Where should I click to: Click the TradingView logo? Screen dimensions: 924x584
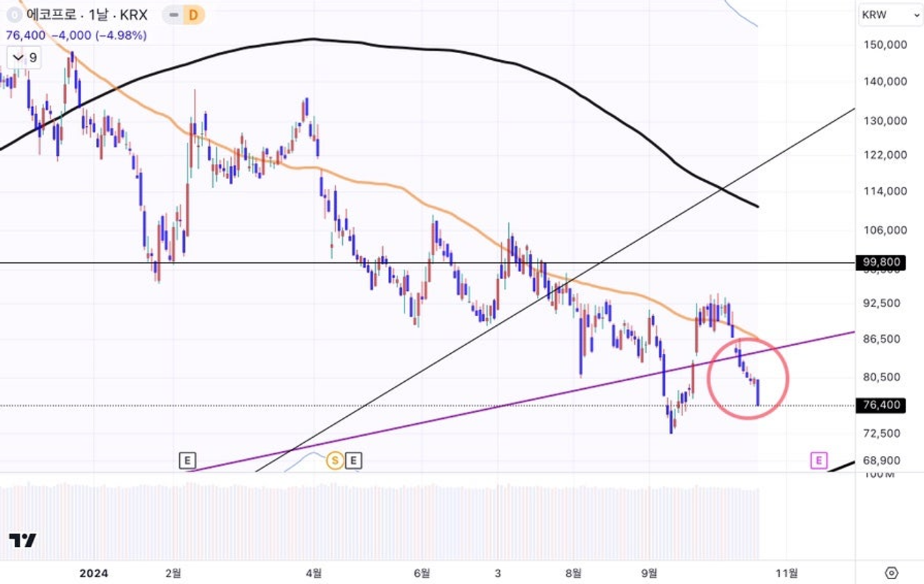tap(22, 540)
